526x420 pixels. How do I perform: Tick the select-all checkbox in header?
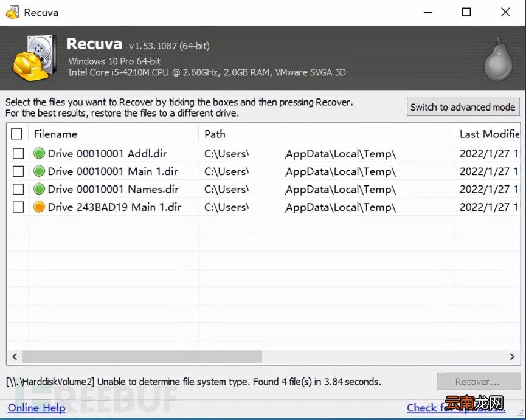pos(17,134)
